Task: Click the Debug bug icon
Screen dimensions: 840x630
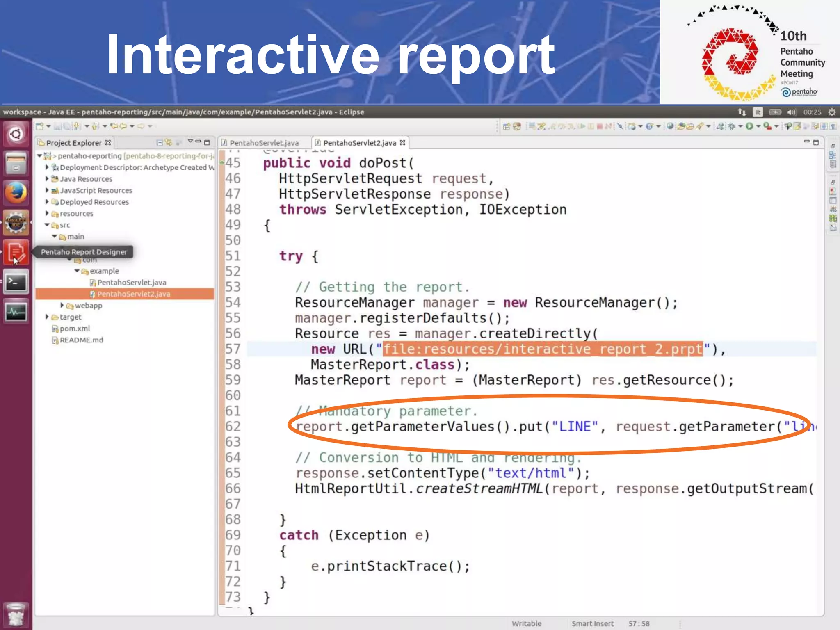Action: (x=731, y=126)
